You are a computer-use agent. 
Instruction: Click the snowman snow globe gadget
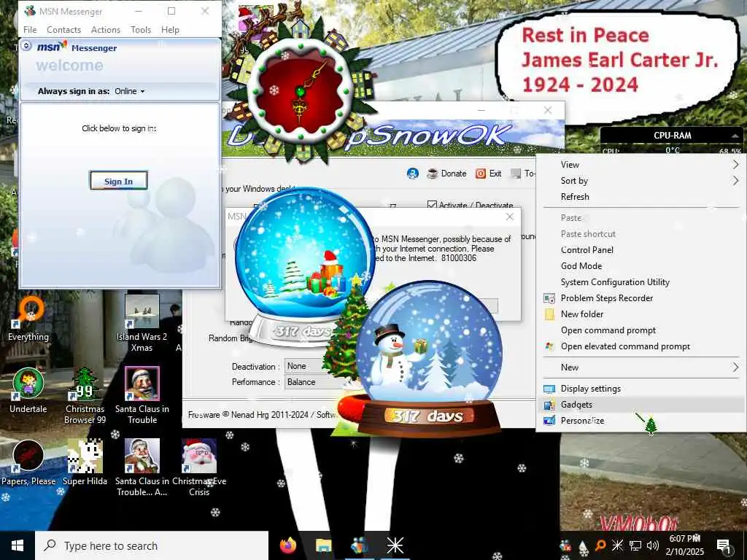click(x=429, y=357)
